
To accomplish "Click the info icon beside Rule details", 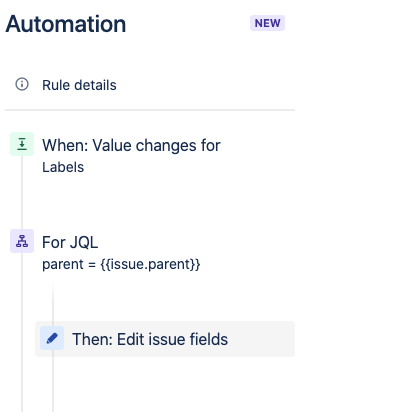I will click(x=22, y=84).
